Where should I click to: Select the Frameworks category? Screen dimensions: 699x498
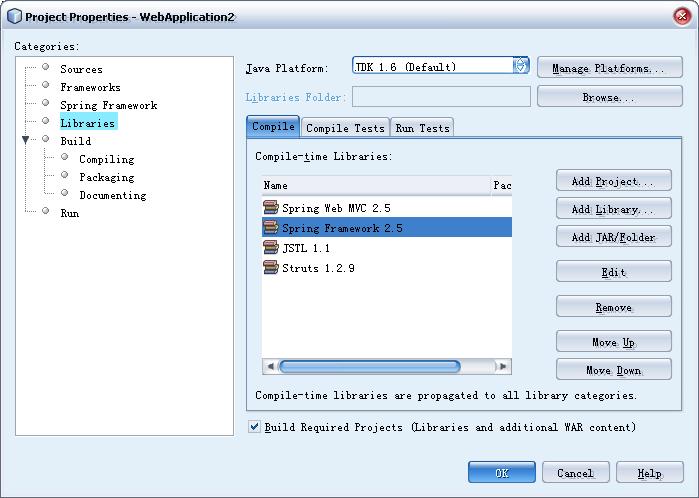click(x=90, y=87)
